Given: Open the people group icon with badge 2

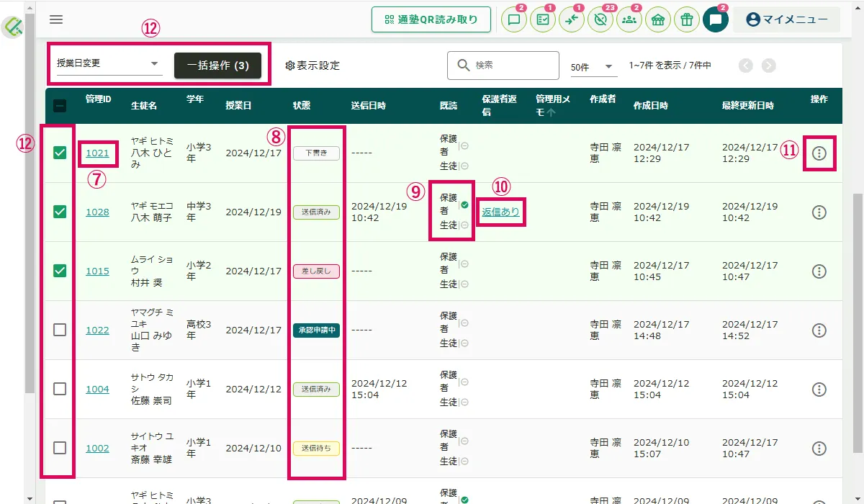Looking at the screenshot, I should tap(629, 20).
